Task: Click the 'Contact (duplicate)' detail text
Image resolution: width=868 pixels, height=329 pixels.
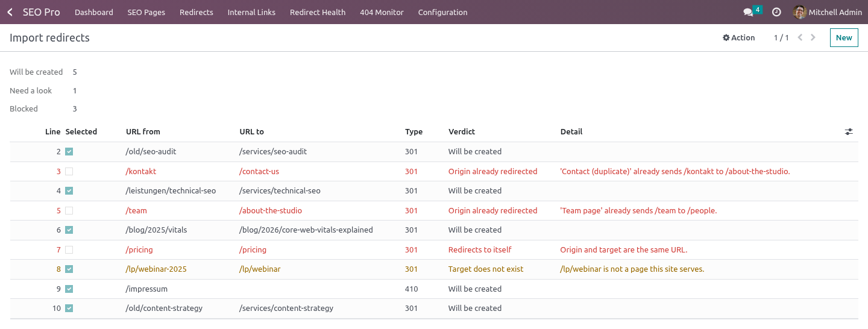Action: [x=675, y=172]
